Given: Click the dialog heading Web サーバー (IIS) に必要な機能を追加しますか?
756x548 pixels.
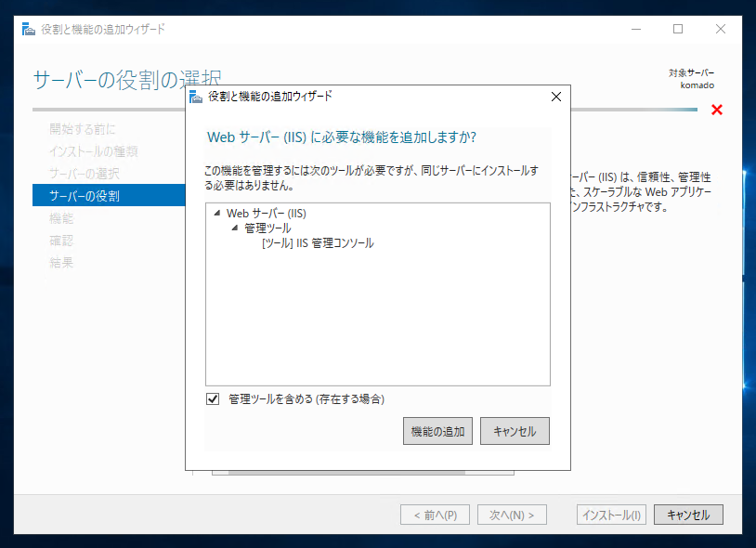Looking at the screenshot, I should pyautogui.click(x=342, y=137).
